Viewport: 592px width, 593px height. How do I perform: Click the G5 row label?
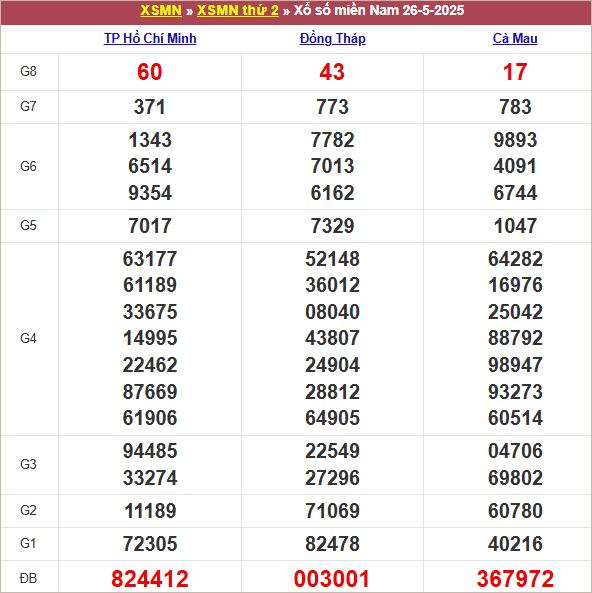point(28,225)
